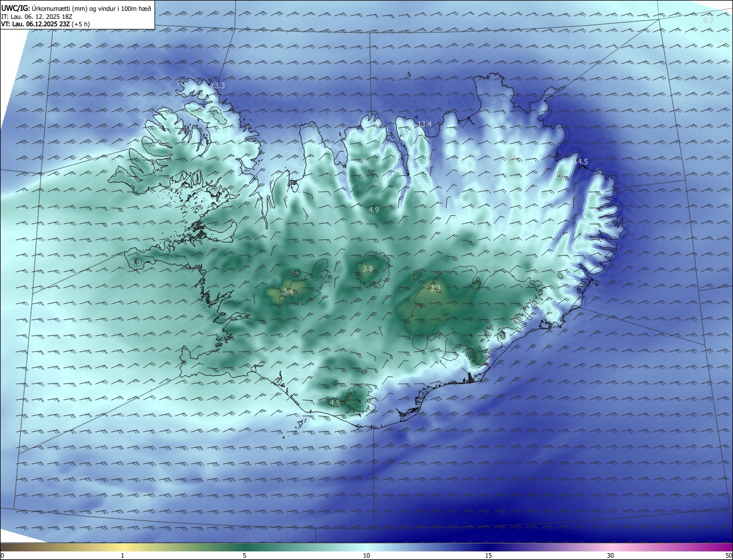Click the 3.4 value label on the map
The image size is (733, 560).
(288, 291)
